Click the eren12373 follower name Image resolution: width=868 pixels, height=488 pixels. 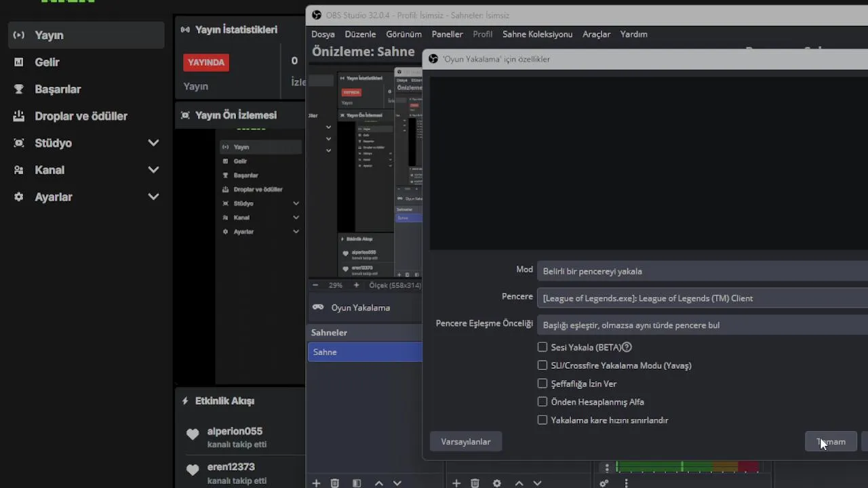pos(231,467)
